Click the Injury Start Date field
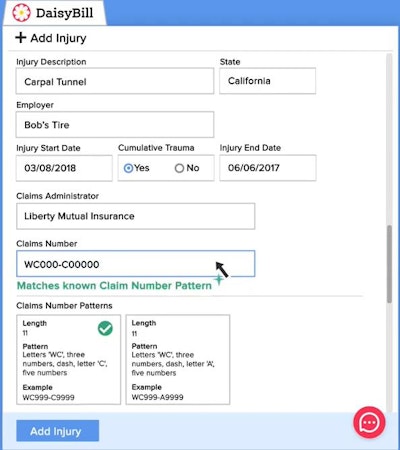Image resolution: width=400 pixels, height=450 pixels. pos(64,168)
